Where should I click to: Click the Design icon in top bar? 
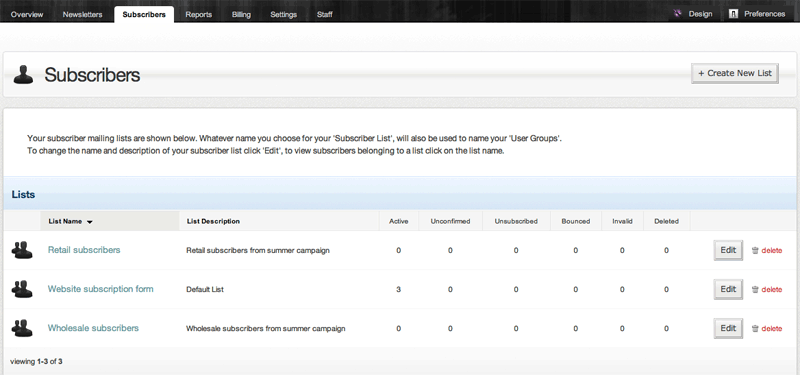click(678, 14)
